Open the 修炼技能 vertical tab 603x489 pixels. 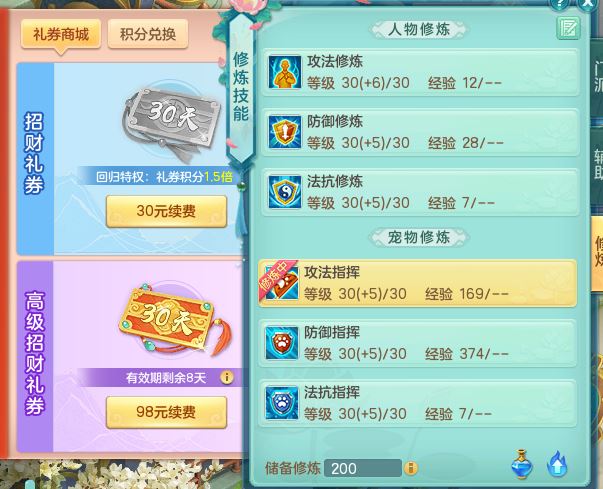[x=241, y=88]
